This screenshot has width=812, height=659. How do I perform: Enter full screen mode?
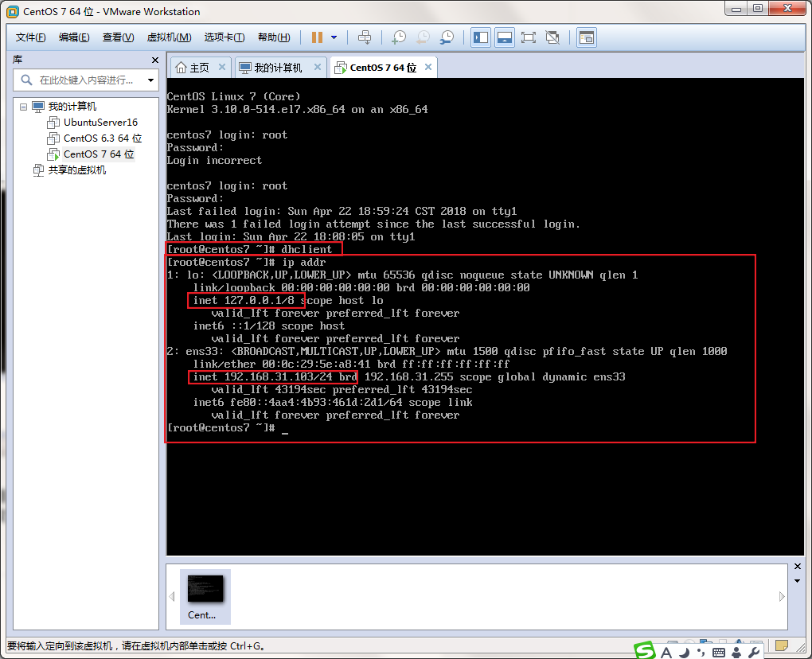click(529, 37)
